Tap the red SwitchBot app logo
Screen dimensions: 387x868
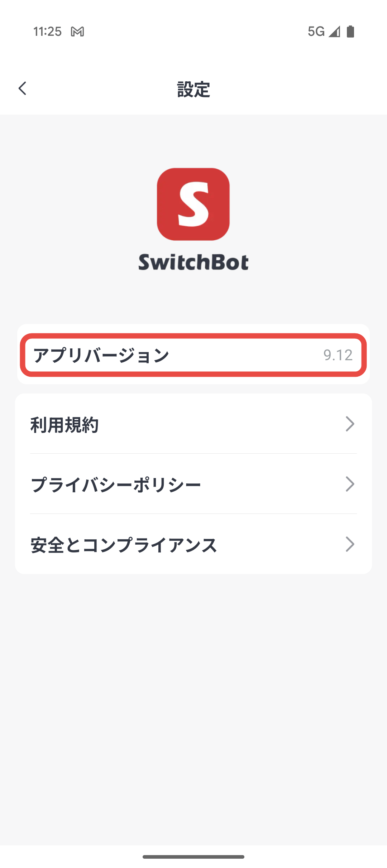pos(193,204)
